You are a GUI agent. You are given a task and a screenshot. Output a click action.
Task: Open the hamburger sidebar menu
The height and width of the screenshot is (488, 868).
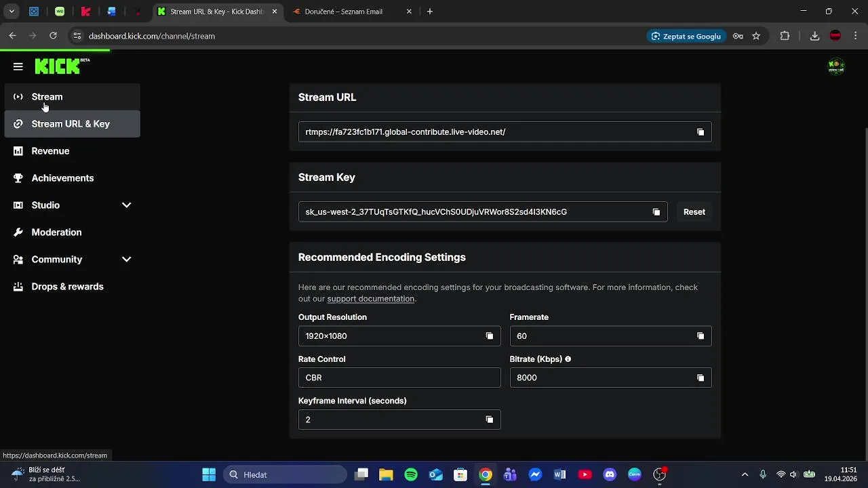pos(18,66)
